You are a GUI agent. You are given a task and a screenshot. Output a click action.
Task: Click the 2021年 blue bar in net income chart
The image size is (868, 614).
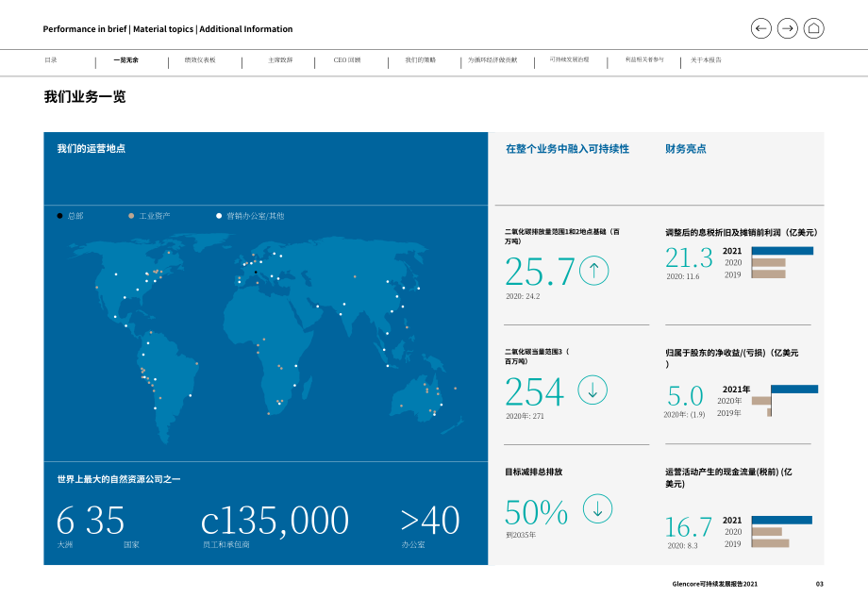(794, 389)
